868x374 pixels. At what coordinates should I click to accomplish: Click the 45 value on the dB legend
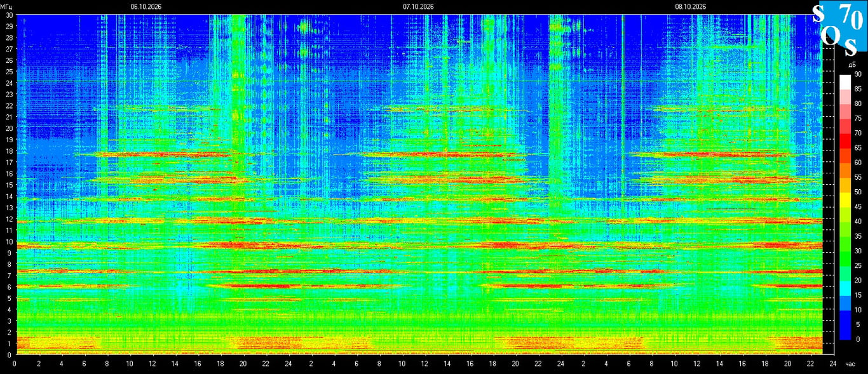point(858,207)
